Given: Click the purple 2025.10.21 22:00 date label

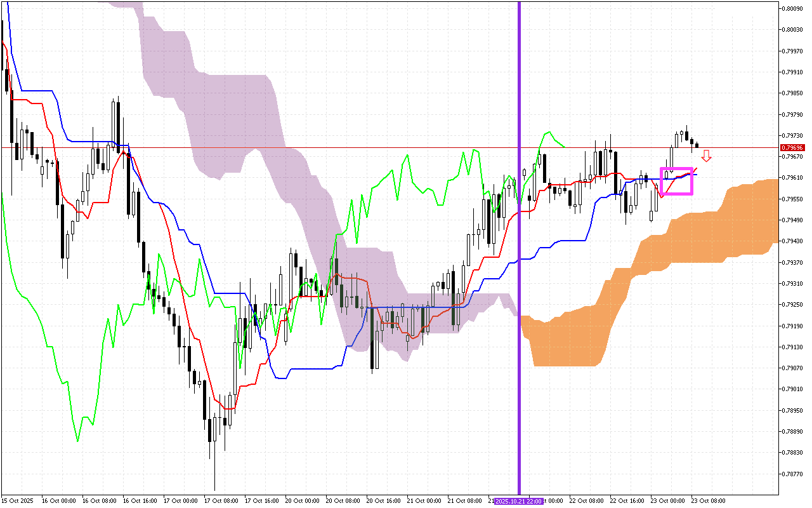Looking at the screenshot, I should click(519, 501).
